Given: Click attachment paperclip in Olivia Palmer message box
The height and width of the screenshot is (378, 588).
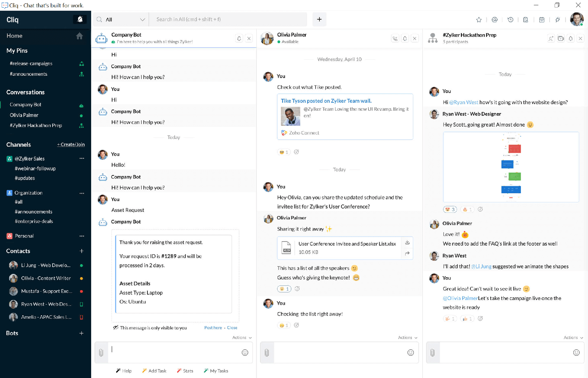Looking at the screenshot, I should click(267, 353).
